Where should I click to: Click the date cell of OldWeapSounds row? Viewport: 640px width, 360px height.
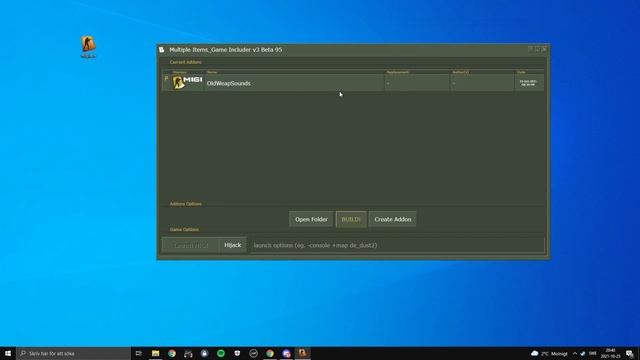[x=528, y=83]
